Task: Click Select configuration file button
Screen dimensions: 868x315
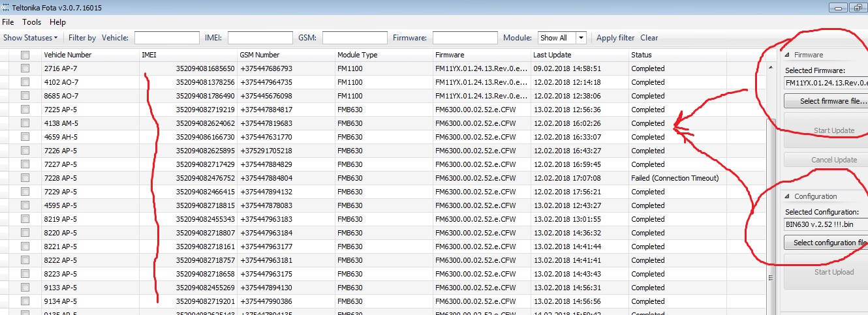Action: tap(826, 243)
